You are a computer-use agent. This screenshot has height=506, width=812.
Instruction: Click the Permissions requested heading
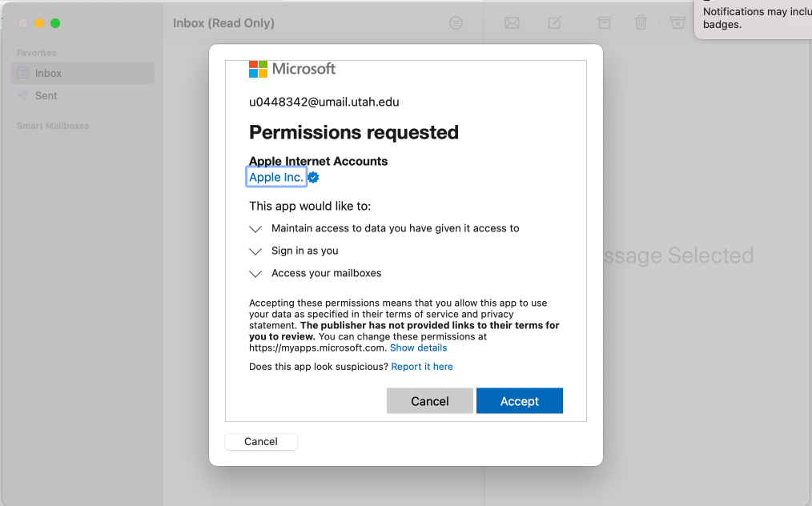(354, 133)
